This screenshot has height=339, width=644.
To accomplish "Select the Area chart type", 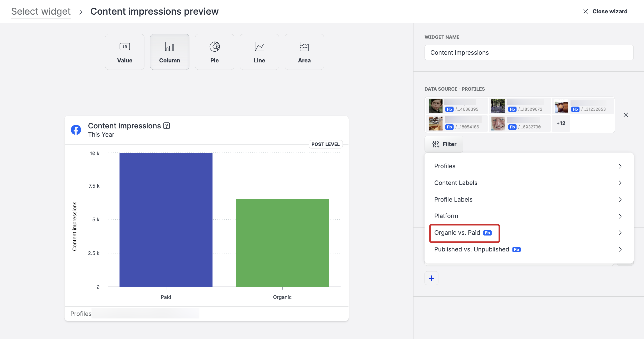I will pyautogui.click(x=304, y=52).
